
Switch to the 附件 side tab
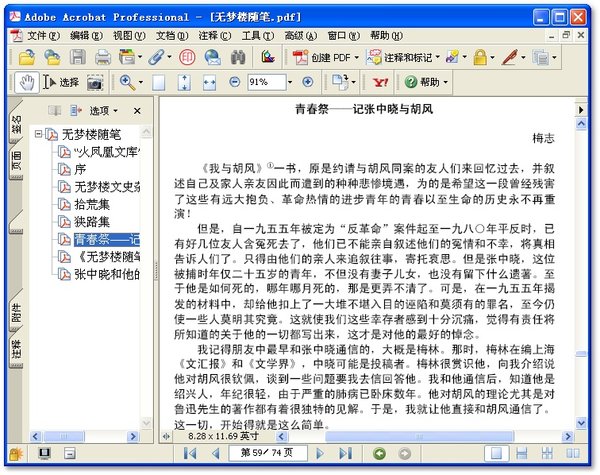pos(17,313)
